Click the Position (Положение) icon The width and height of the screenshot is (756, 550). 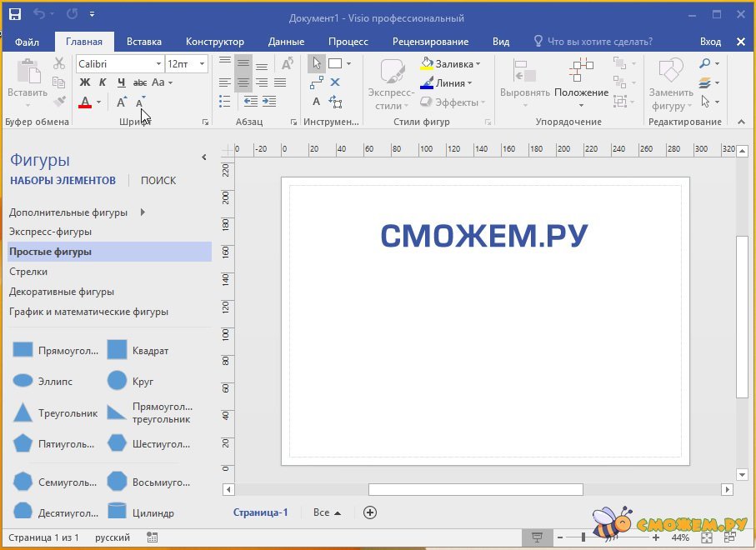coord(581,71)
